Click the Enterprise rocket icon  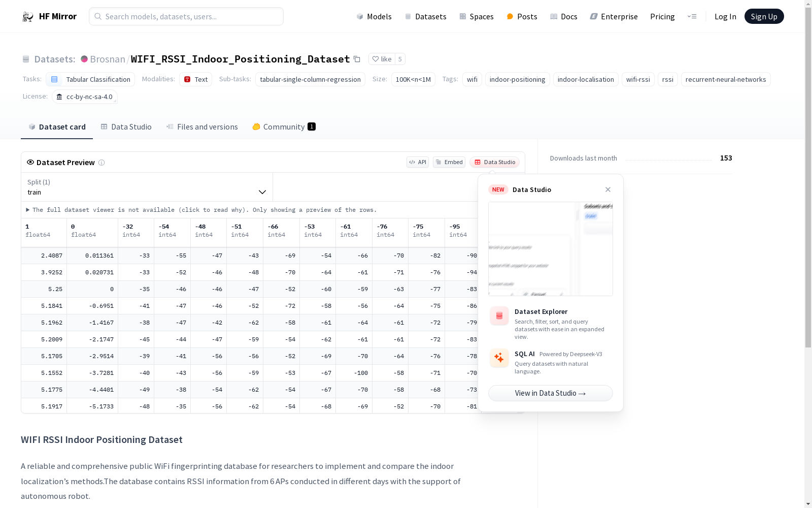coord(593,16)
